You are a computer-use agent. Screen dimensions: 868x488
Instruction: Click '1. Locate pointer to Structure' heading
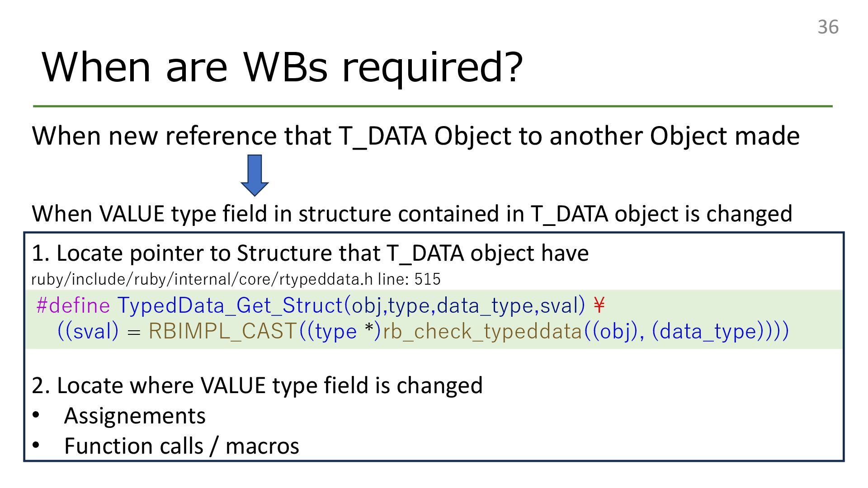pos(310,253)
